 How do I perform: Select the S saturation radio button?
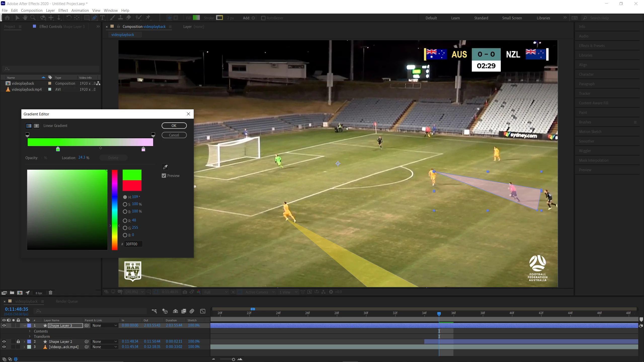[x=125, y=204]
